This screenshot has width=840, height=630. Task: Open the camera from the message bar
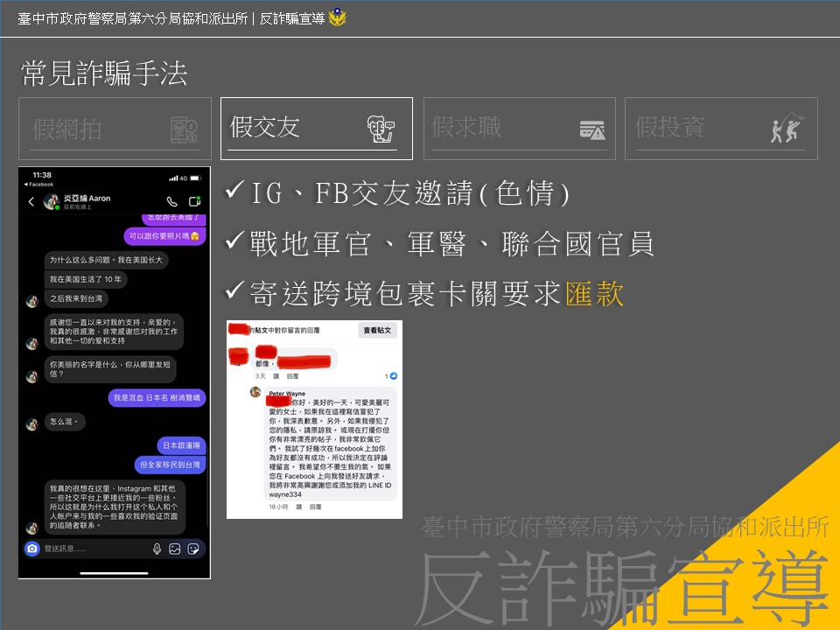click(32, 549)
